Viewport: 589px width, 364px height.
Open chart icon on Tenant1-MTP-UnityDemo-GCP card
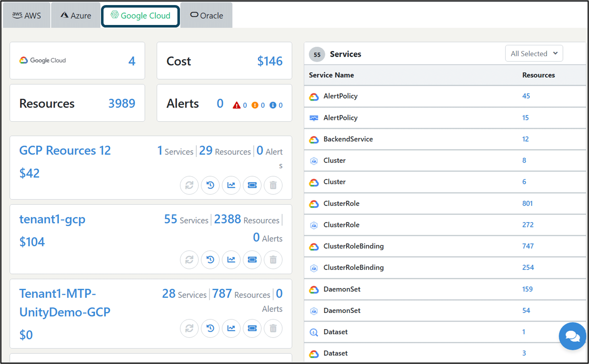pos(231,329)
